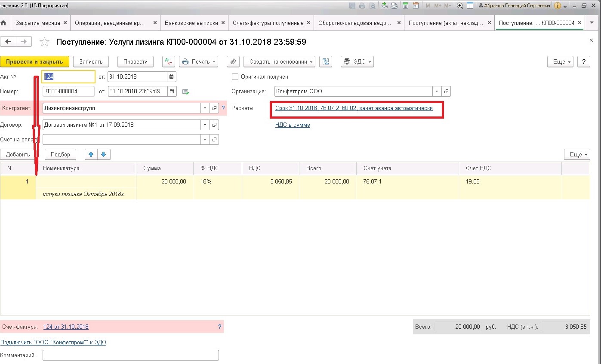The image size is (601, 364).
Task: Move row down with blue arrow
Action: pos(104,154)
